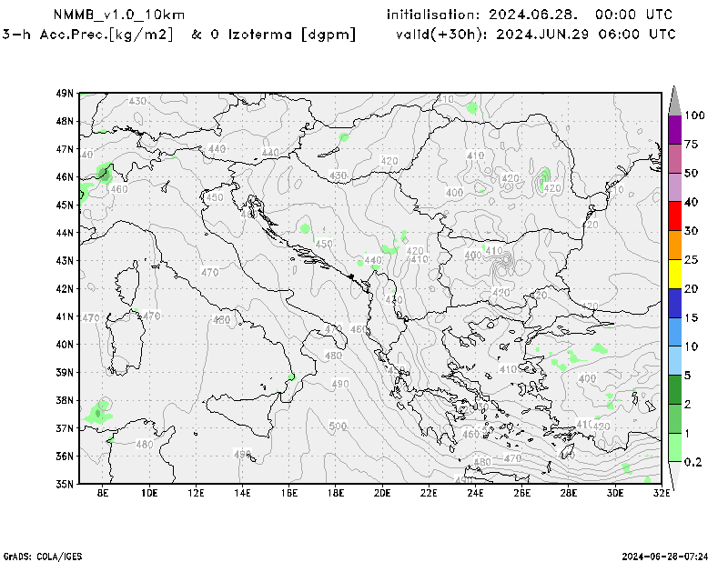Click the purple swatch in the color legend
The height and width of the screenshot is (562, 728).
tap(674, 130)
